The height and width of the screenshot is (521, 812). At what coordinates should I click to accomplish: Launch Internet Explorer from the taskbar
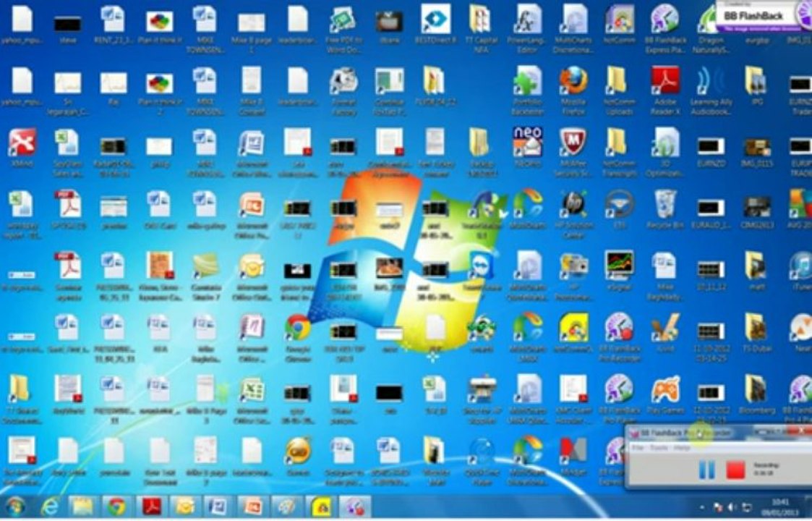coord(50,507)
